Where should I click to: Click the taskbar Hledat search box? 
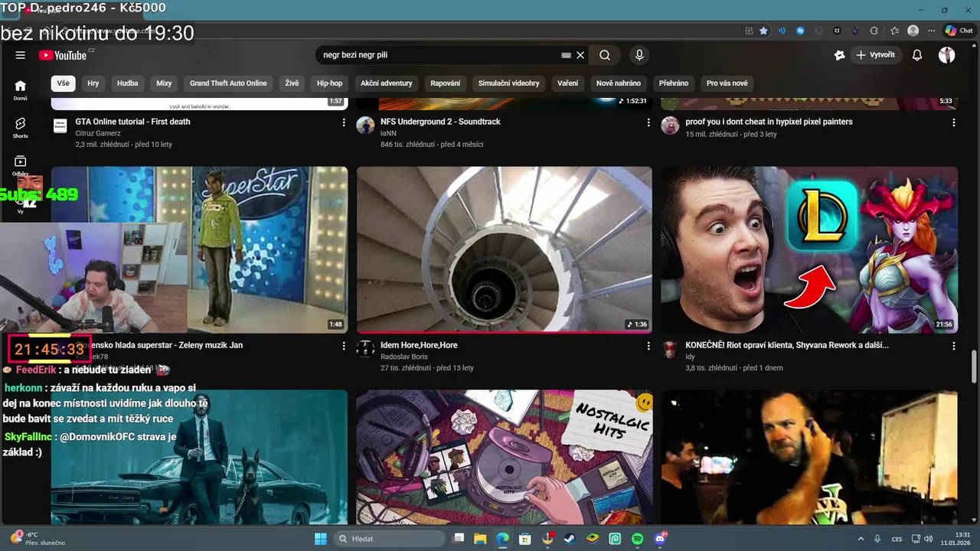(390, 539)
